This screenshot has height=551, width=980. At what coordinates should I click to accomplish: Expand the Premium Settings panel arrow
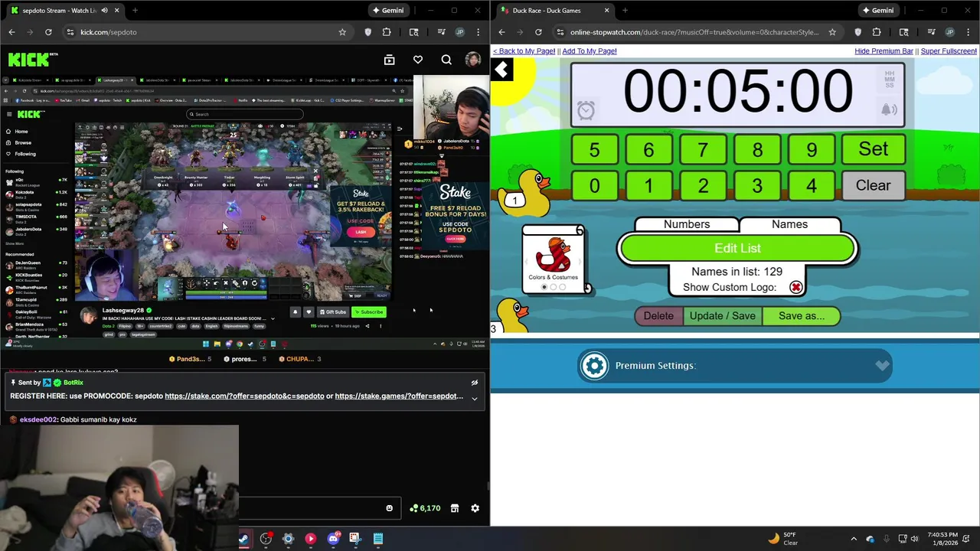click(882, 366)
